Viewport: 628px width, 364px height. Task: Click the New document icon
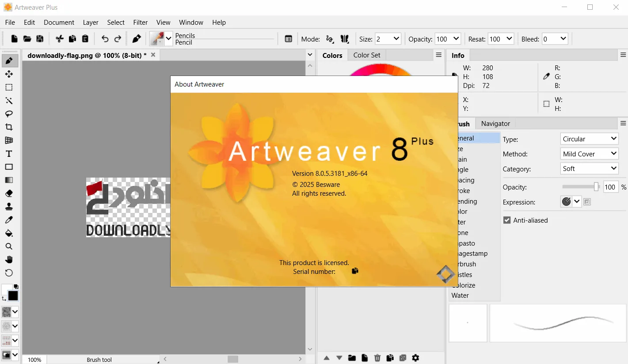[15, 39]
